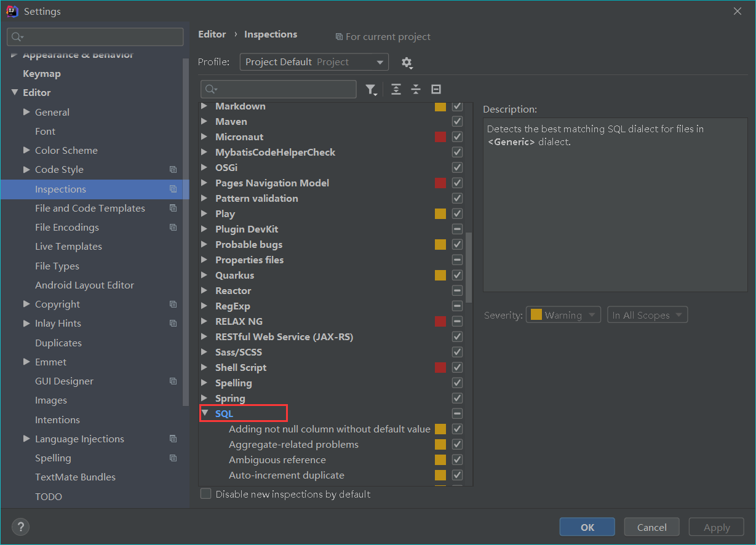The height and width of the screenshot is (545, 756).
Task: Expand the Shell Script group
Action: (x=204, y=368)
